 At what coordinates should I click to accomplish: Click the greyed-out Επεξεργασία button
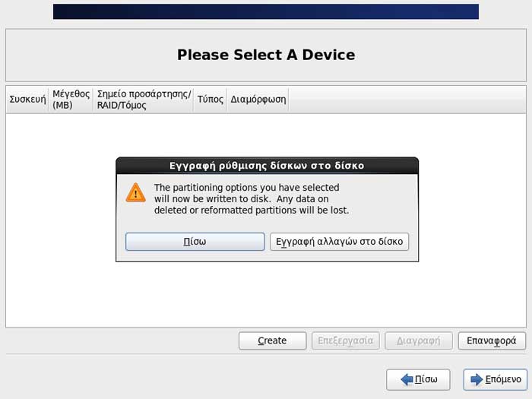[345, 340]
